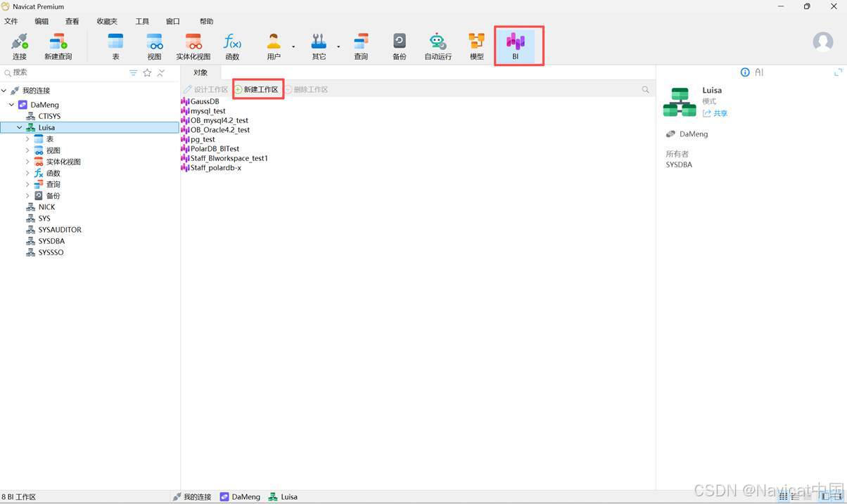Click the 设计工作区 button
This screenshot has height=504, width=847.
point(206,89)
